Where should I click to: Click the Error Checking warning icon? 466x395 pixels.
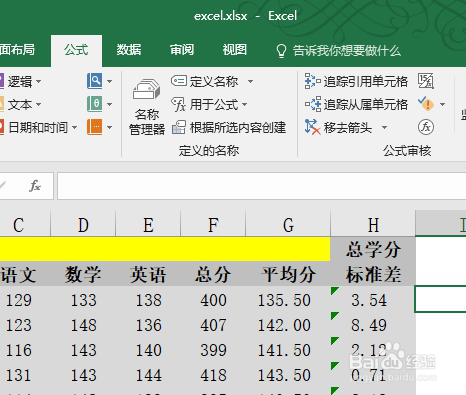[x=426, y=104]
